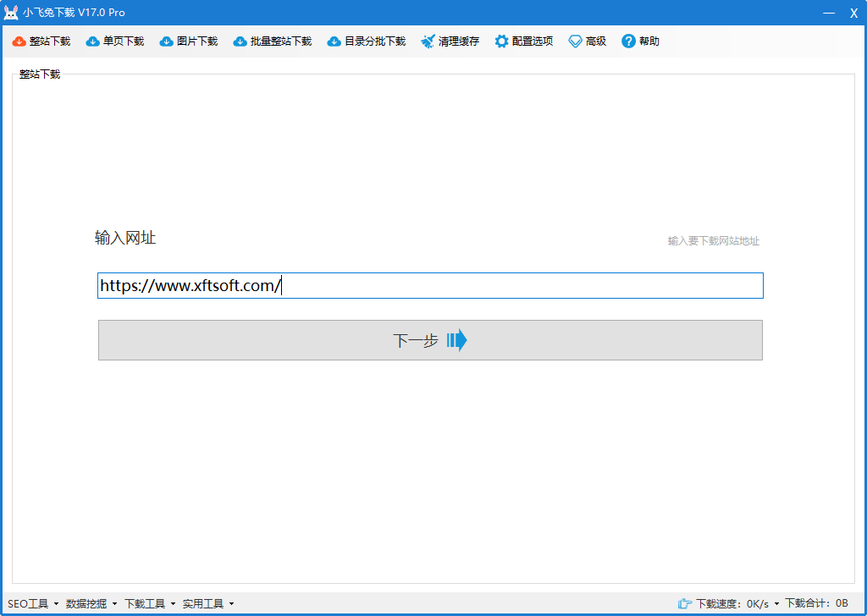Viewport: 867px width, 616px height.
Task: Click the rabbit app logo in title bar
Action: (11, 13)
